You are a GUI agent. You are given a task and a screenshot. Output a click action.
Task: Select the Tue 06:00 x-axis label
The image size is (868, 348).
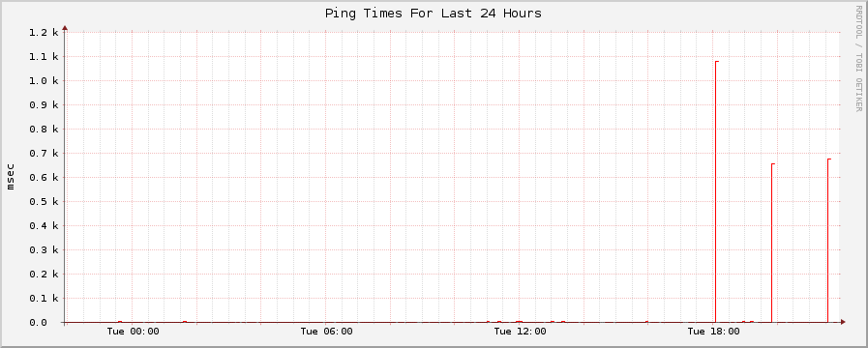326,332
